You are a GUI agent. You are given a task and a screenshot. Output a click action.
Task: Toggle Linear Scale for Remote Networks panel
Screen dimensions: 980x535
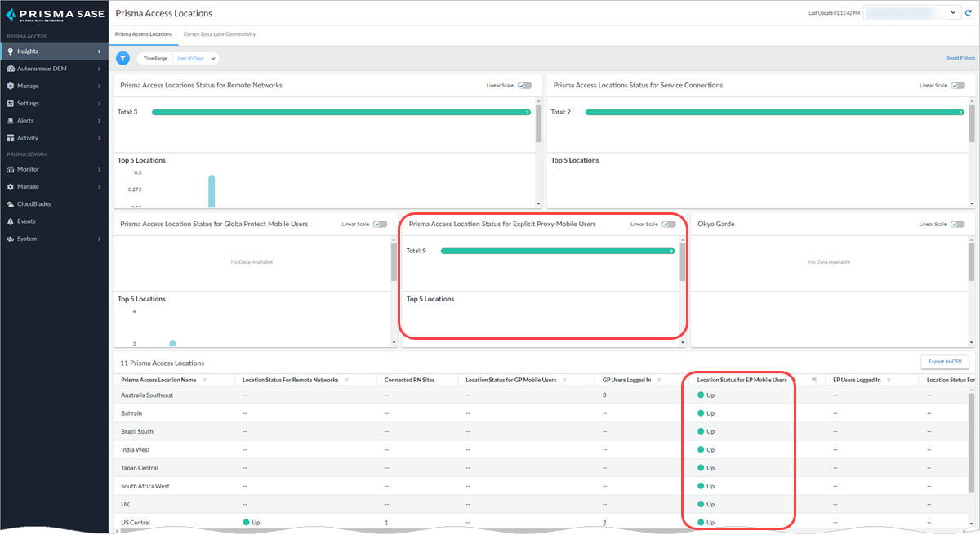524,85
